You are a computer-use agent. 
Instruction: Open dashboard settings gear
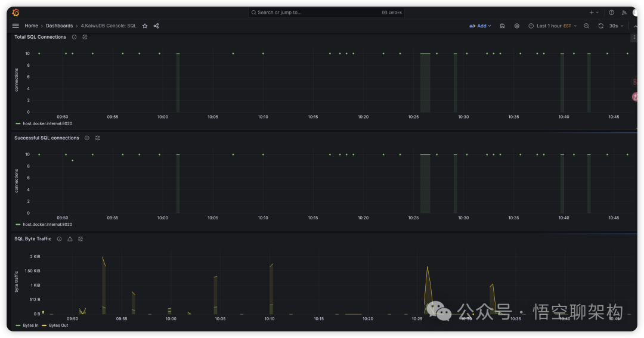[517, 26]
